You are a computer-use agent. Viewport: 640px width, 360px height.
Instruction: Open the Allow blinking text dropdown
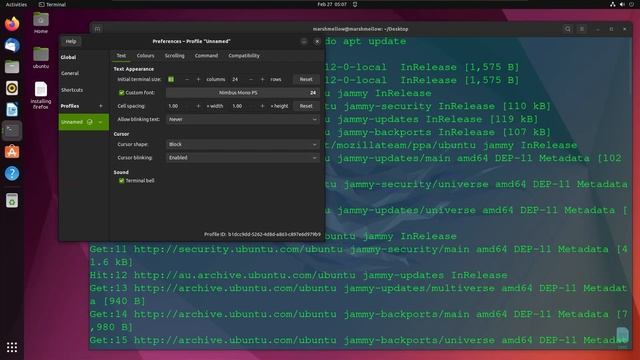pyautogui.click(x=243, y=120)
